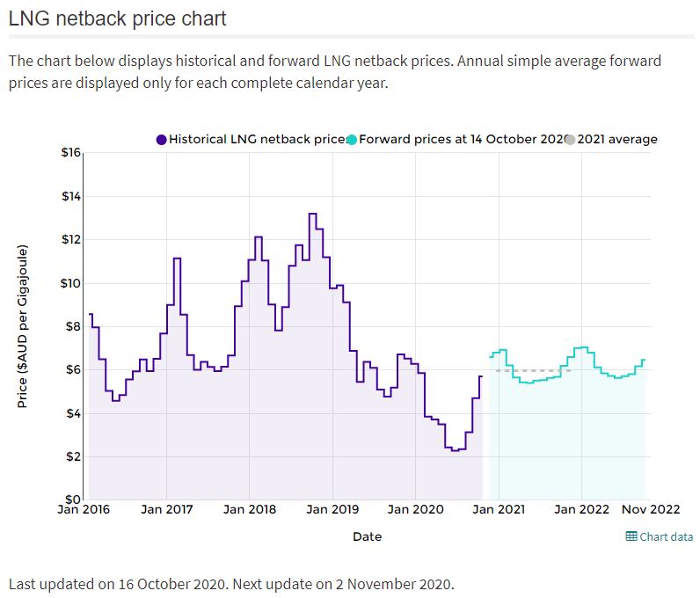Hide the 2021 average series via legend text
This screenshot has width=700, height=598.
point(617,139)
